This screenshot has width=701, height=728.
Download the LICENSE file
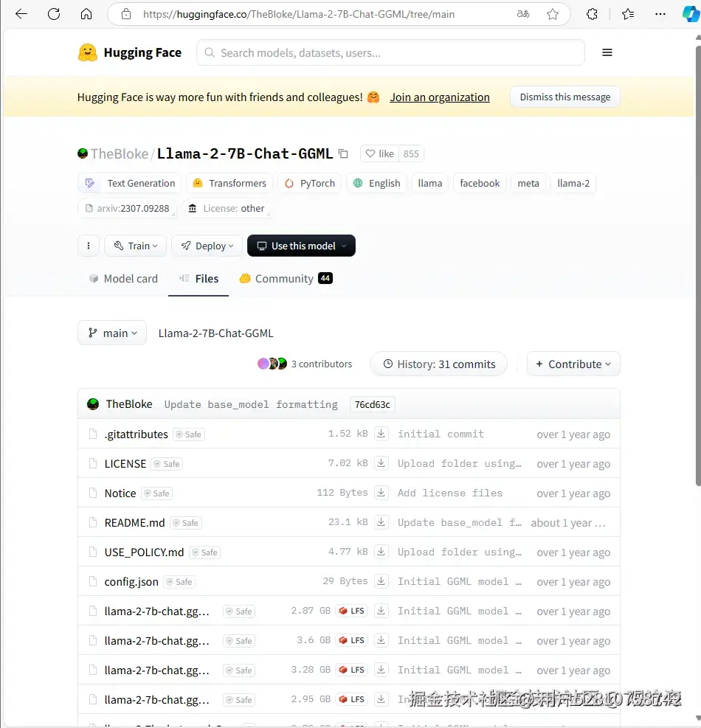pyautogui.click(x=381, y=463)
